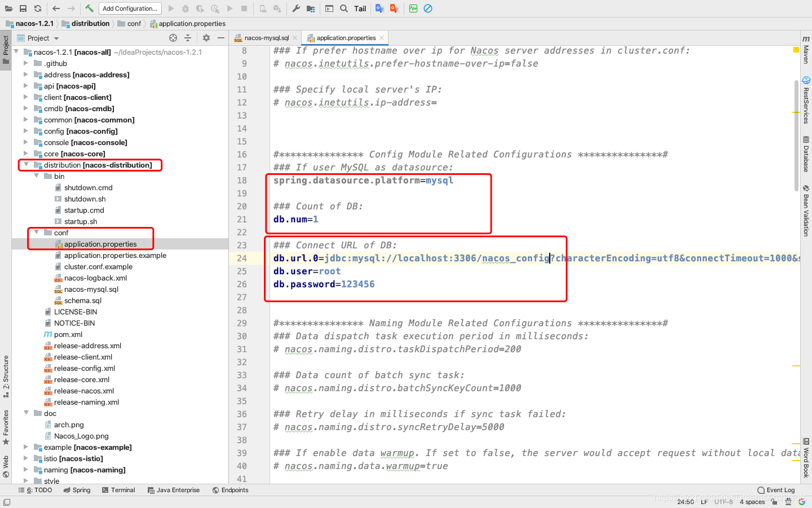
Task: Collapse the doc folder
Action: click(x=26, y=413)
